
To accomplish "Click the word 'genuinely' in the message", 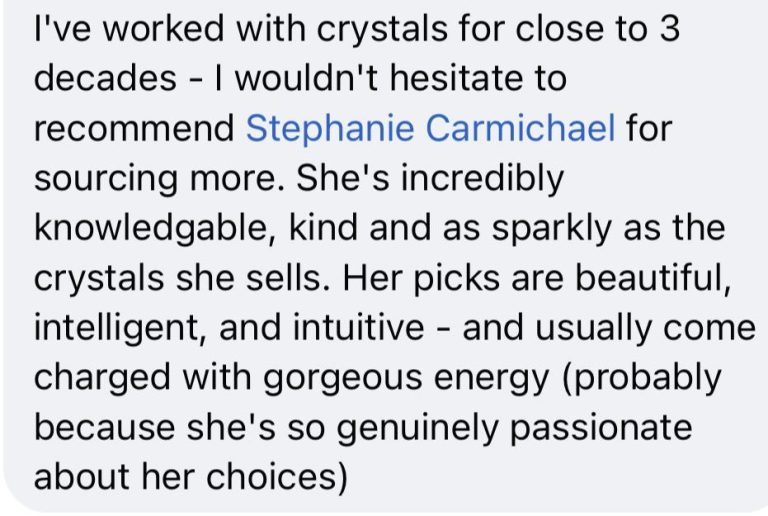I will tap(418, 429).
